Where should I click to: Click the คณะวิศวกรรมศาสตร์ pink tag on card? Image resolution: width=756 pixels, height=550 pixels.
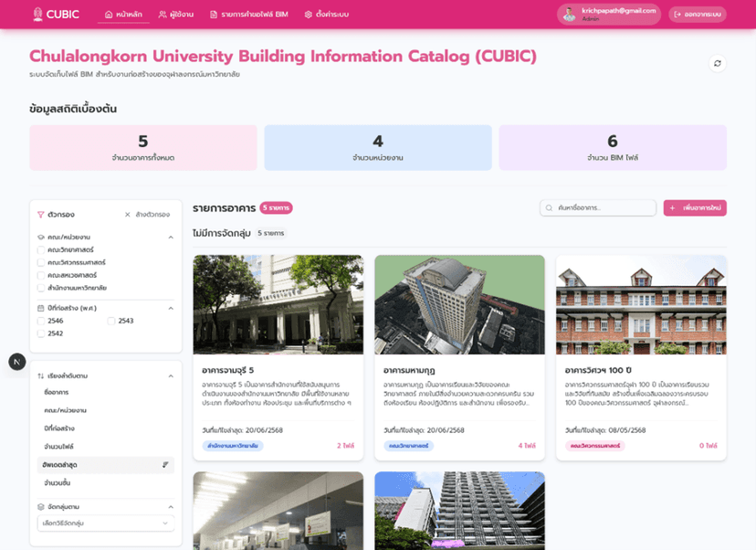[595, 446]
